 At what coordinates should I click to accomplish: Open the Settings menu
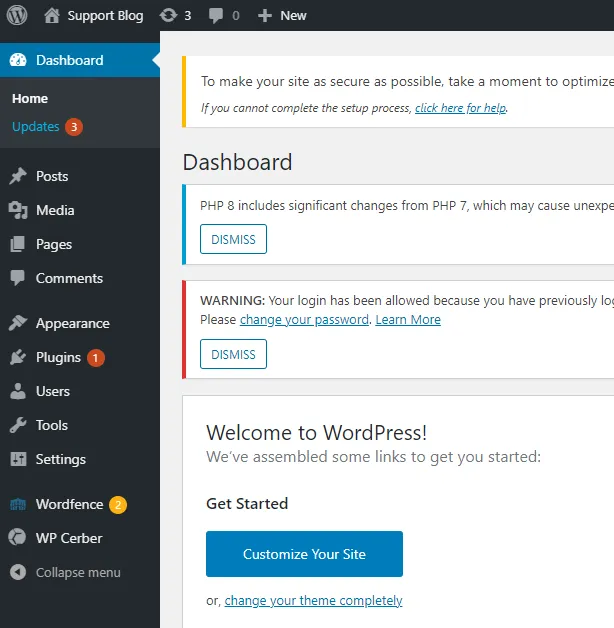61,459
